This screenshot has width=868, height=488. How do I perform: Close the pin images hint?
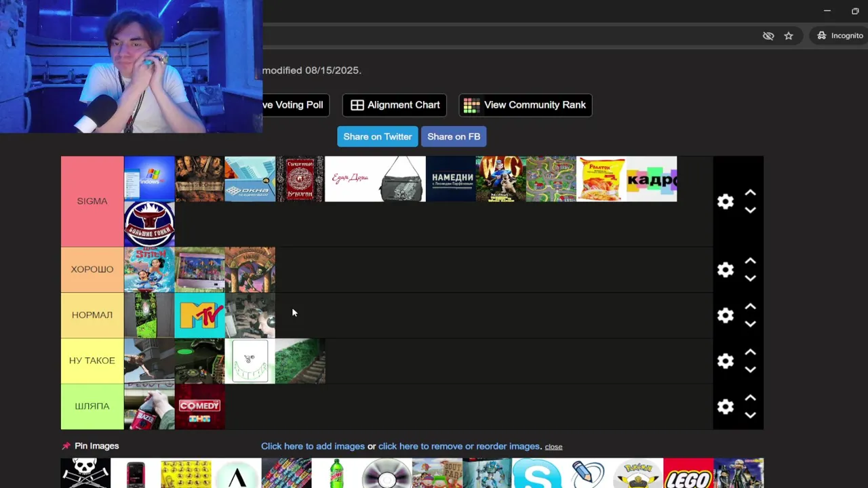click(x=553, y=447)
